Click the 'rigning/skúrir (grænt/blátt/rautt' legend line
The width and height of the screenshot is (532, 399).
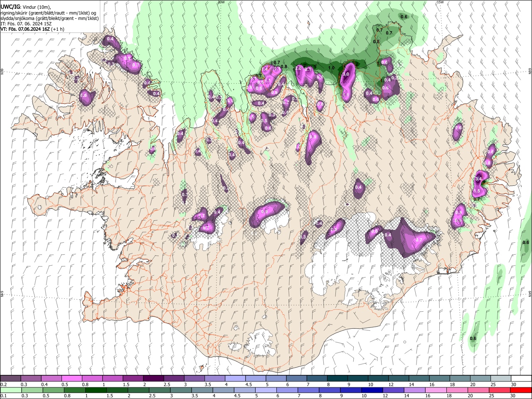tap(48, 12)
